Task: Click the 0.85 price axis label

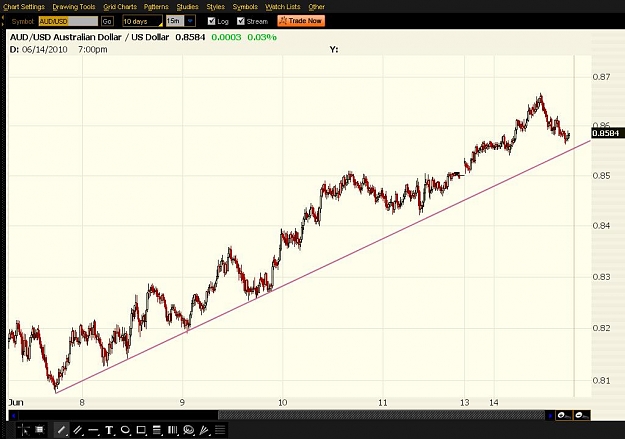Action: click(x=601, y=176)
